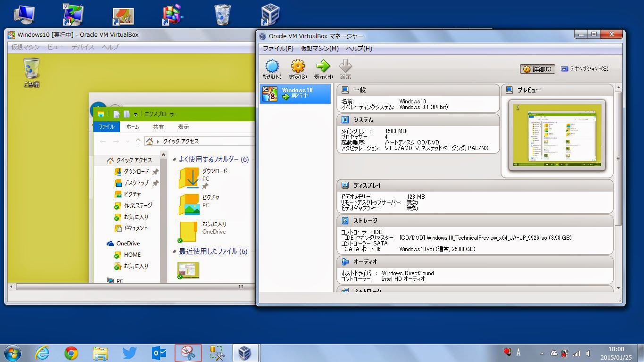Open ビュー menu in Windows10 VM window
This screenshot has height=362, width=644.
tap(56, 47)
